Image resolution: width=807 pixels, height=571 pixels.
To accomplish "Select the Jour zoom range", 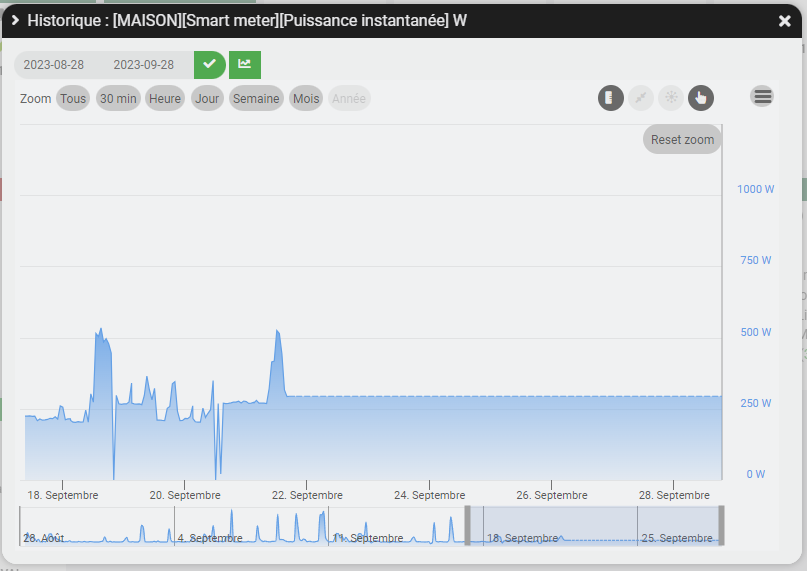I will pos(207,98).
